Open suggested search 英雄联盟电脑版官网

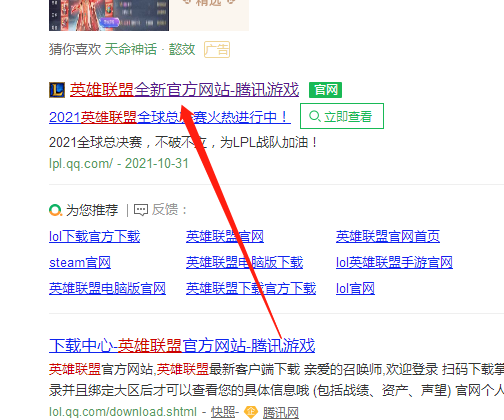[x=107, y=288]
